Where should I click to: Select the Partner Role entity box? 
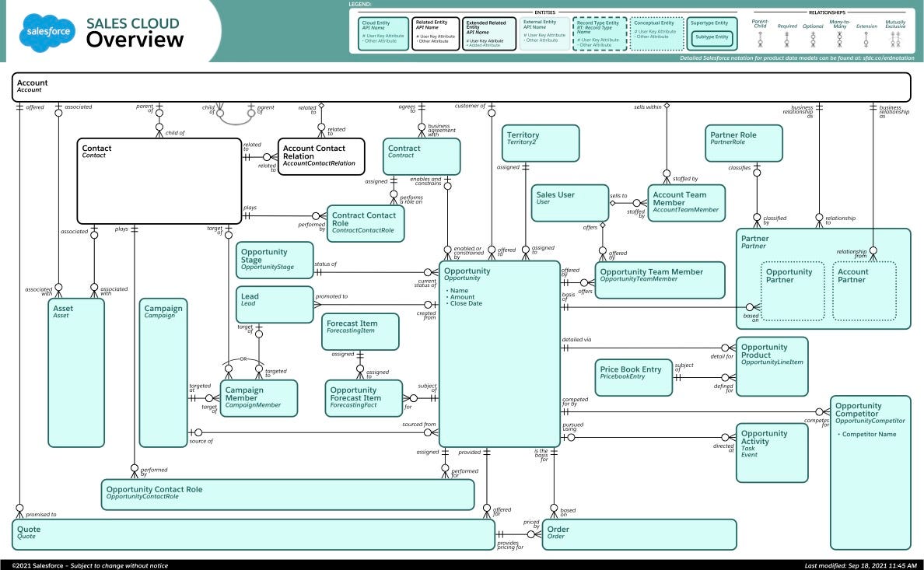[x=744, y=142]
